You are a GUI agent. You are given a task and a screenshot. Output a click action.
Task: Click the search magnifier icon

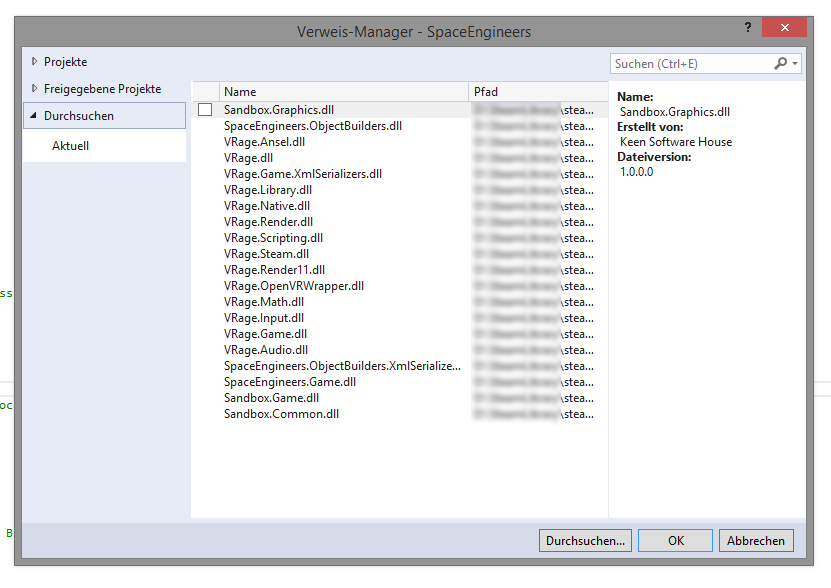tap(781, 64)
